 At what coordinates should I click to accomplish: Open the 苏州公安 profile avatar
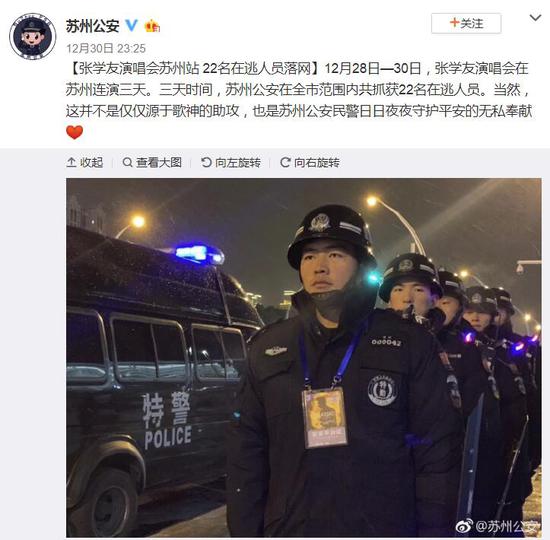[x=32, y=36]
